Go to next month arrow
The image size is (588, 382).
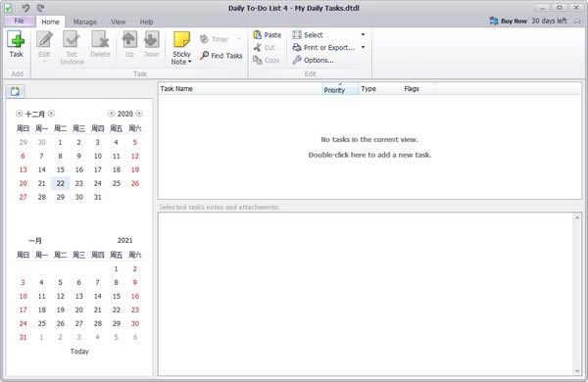point(51,114)
